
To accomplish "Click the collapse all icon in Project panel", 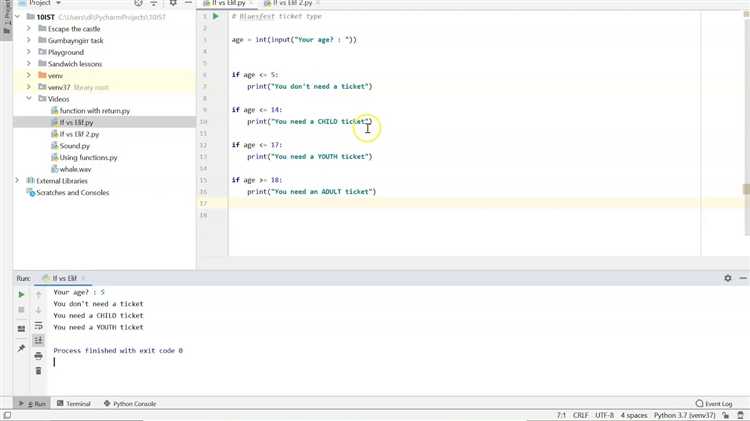I will pos(154,3).
